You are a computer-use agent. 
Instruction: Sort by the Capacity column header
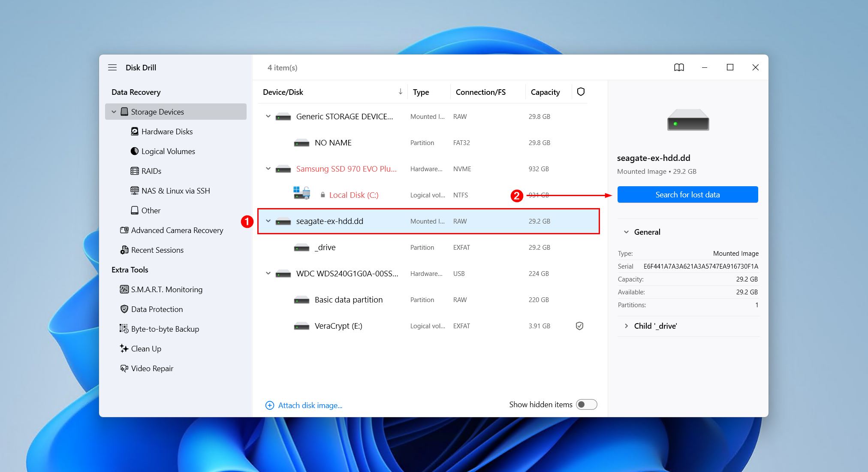[x=545, y=92]
